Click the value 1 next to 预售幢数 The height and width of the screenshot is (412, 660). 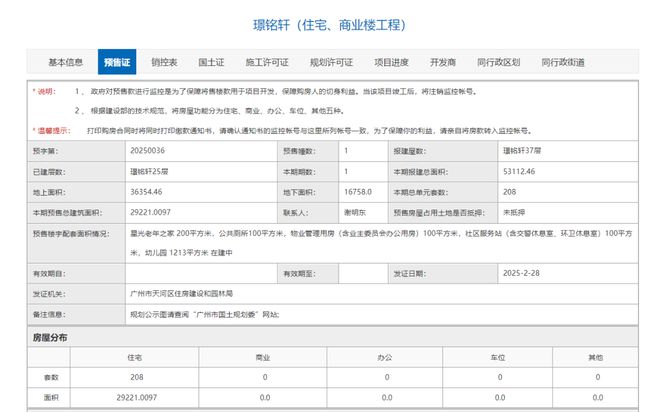tap(346, 151)
